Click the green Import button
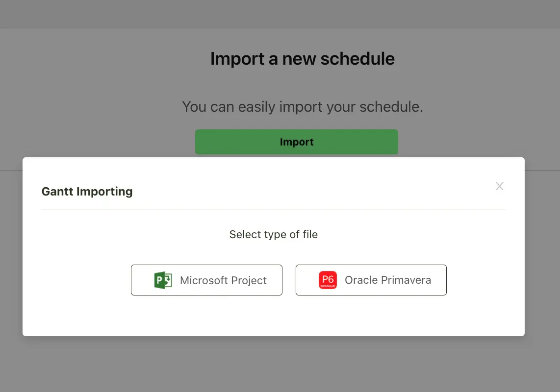Viewport: 560px width, 392px height. pyautogui.click(x=297, y=142)
